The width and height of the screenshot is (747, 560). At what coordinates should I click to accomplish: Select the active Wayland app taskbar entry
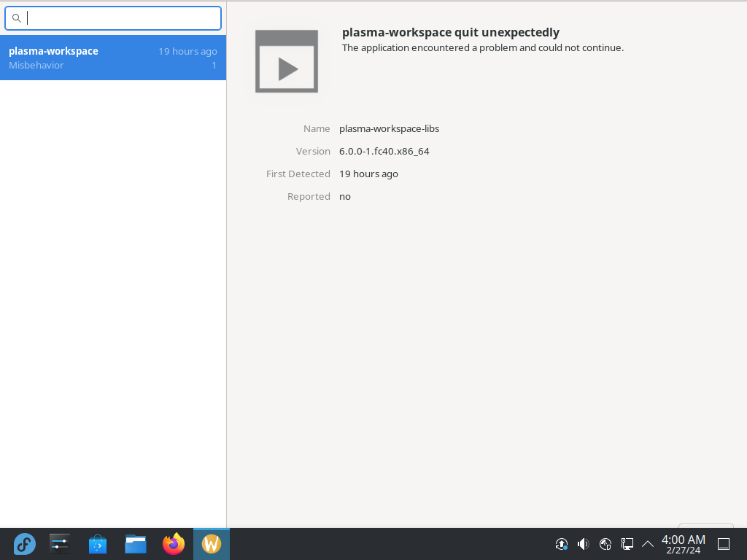point(212,544)
